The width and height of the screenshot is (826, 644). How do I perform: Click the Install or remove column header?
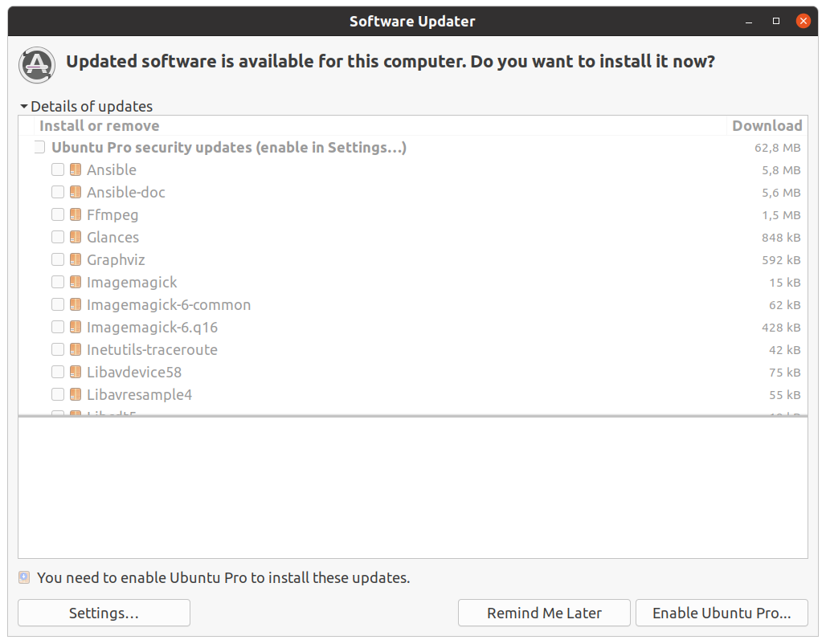click(x=379, y=126)
